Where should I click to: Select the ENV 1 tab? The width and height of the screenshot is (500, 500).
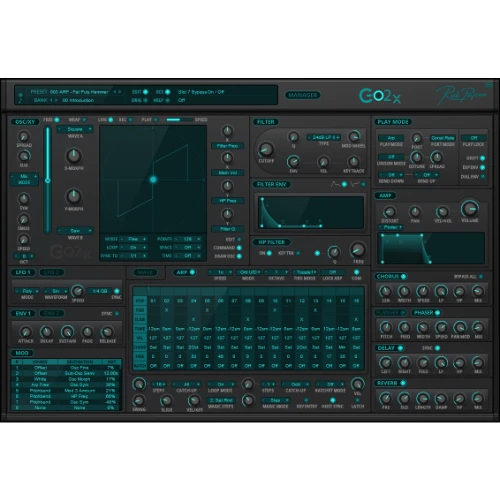coord(23,313)
